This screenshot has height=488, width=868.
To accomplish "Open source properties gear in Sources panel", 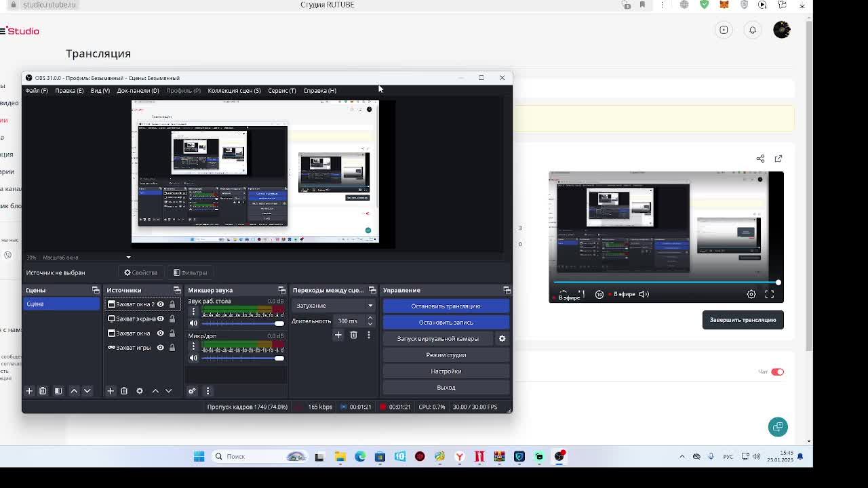I will 140,391.
